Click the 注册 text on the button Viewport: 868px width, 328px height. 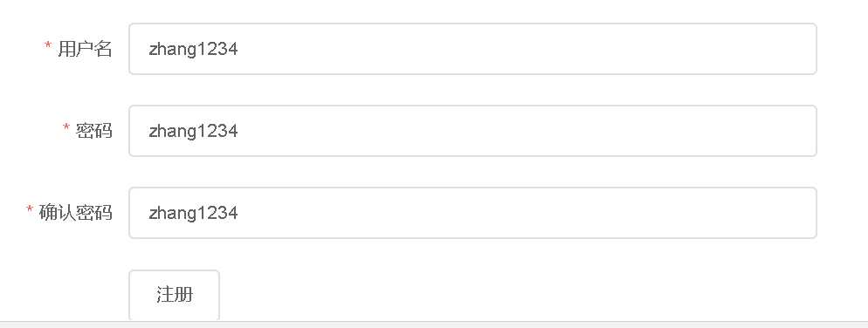(174, 294)
